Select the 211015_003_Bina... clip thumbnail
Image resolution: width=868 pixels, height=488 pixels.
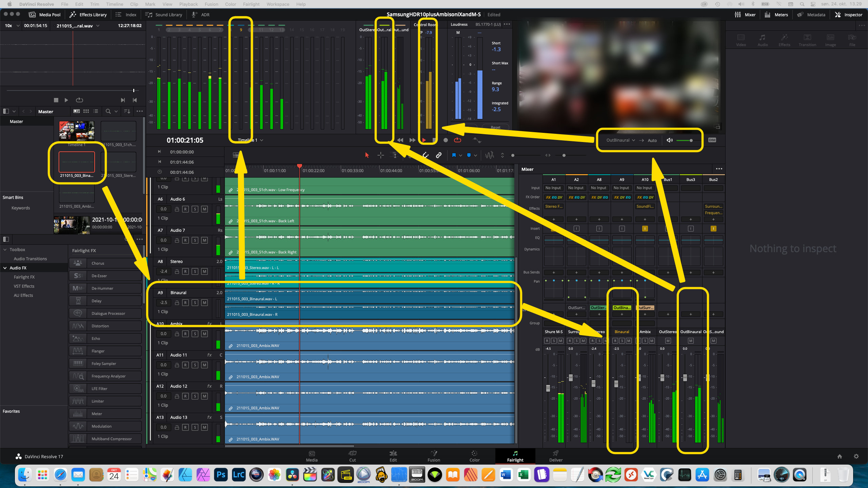pos(77,162)
